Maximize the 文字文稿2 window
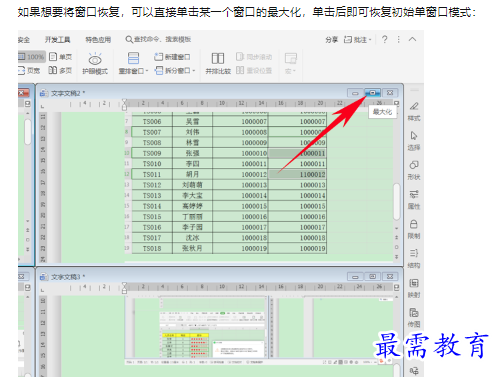The height and width of the screenshot is (377, 497). click(373, 93)
